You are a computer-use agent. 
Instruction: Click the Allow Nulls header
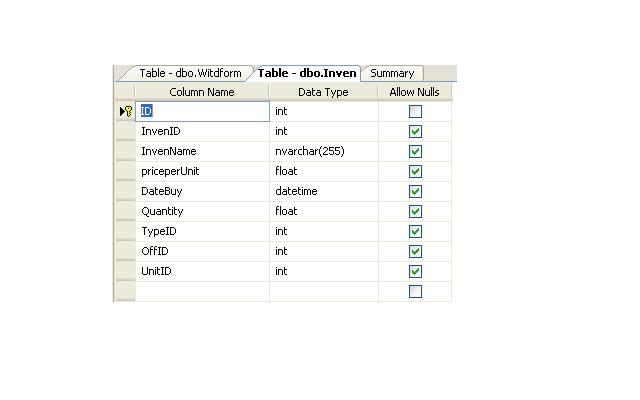[415, 92]
